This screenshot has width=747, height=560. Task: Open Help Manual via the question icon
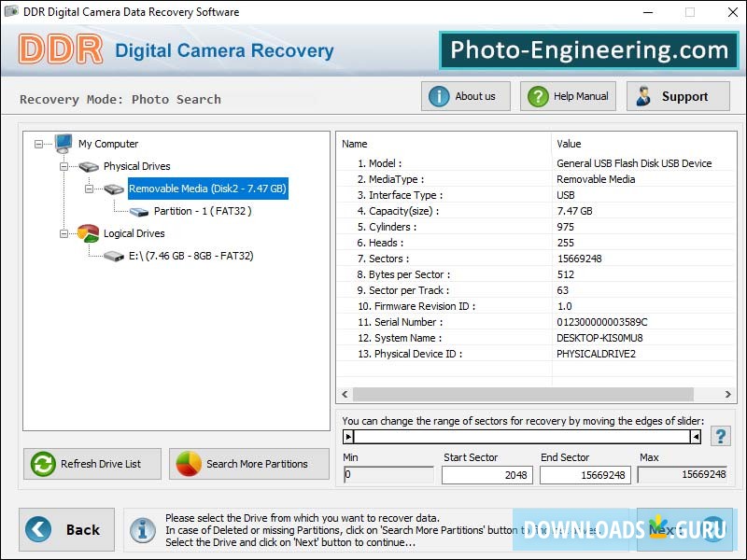[x=538, y=95]
